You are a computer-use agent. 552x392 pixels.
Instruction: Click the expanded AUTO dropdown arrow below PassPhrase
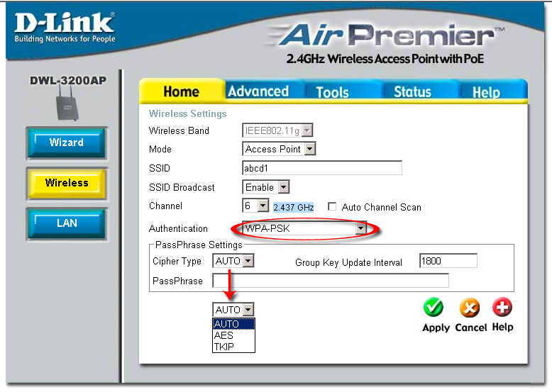(248, 310)
